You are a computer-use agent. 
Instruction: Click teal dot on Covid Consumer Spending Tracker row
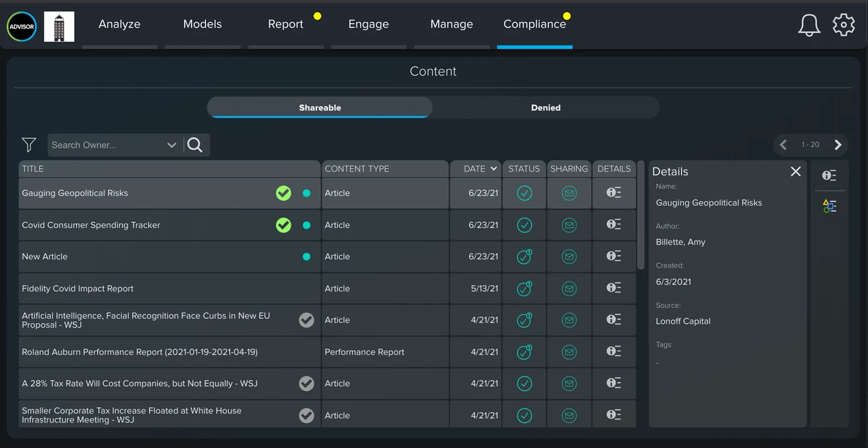coord(306,225)
